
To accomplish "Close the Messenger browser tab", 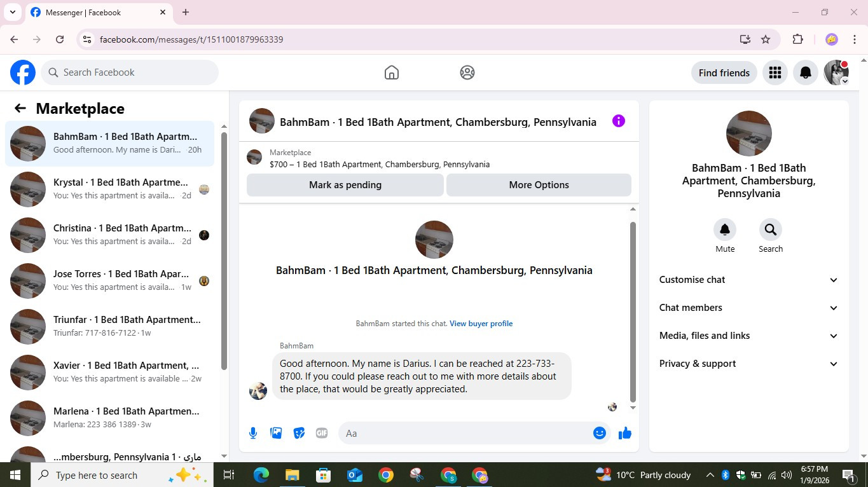I will 163,12.
